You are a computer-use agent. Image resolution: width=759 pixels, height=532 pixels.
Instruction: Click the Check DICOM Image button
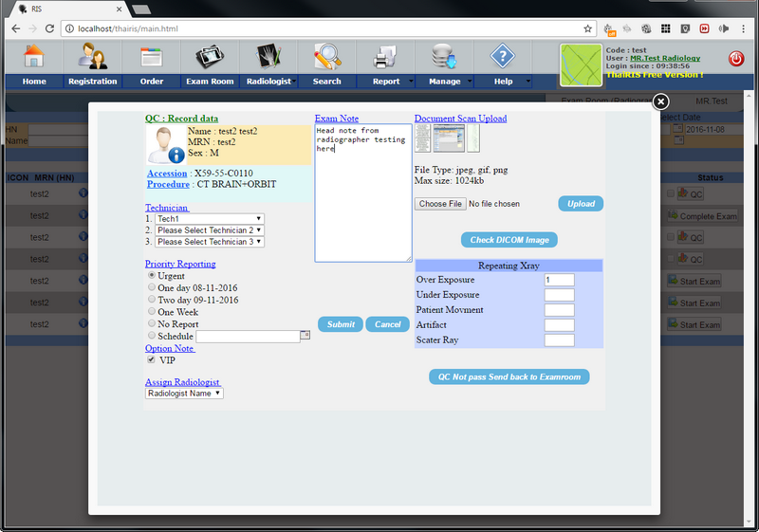(509, 239)
